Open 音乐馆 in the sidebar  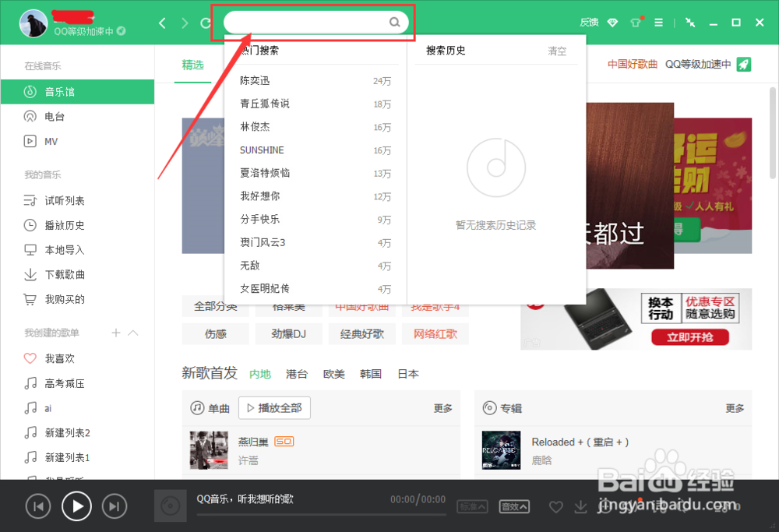[x=77, y=92]
